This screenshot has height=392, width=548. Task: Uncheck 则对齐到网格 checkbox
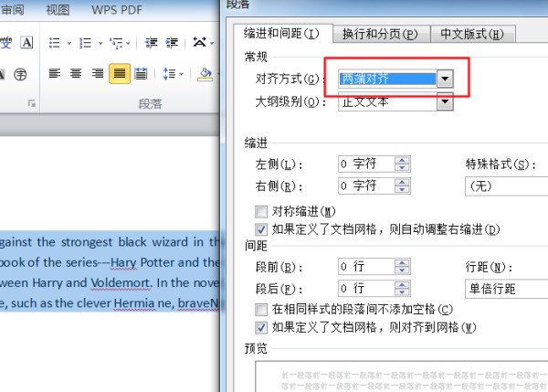[261, 328]
